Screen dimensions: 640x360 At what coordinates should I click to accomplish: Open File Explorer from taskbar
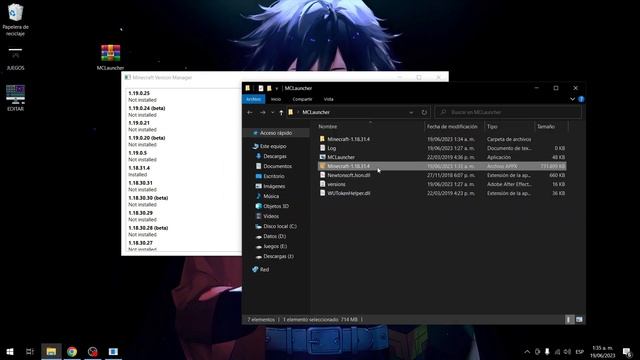click(51, 351)
